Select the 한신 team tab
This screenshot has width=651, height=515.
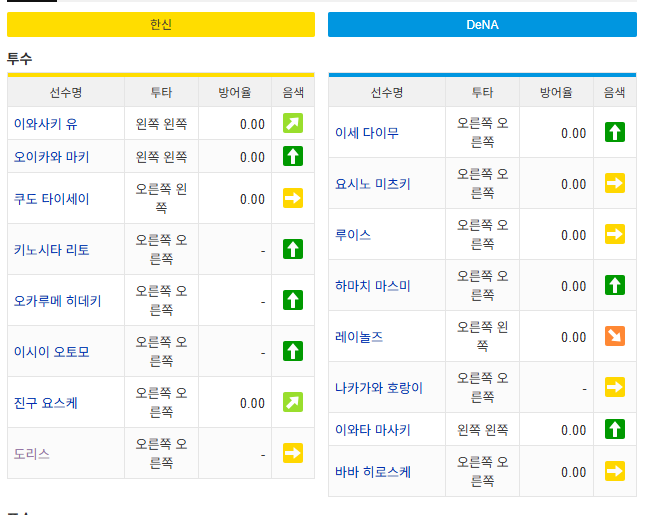(x=161, y=25)
